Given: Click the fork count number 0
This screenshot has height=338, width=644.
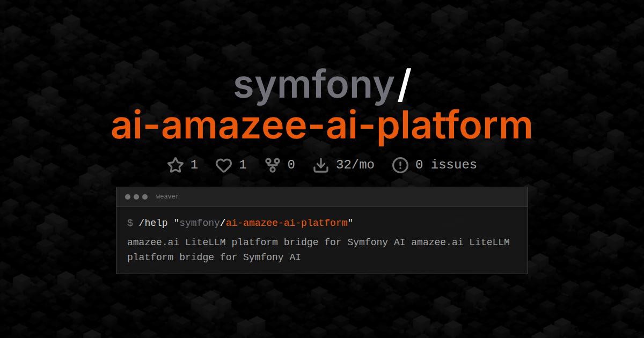Looking at the screenshot, I should tap(291, 165).
